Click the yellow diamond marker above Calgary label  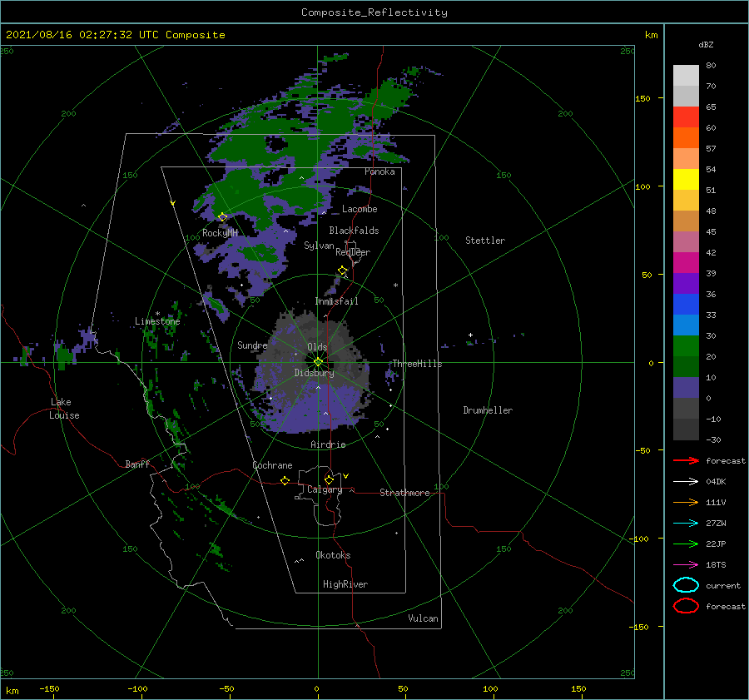point(329,479)
